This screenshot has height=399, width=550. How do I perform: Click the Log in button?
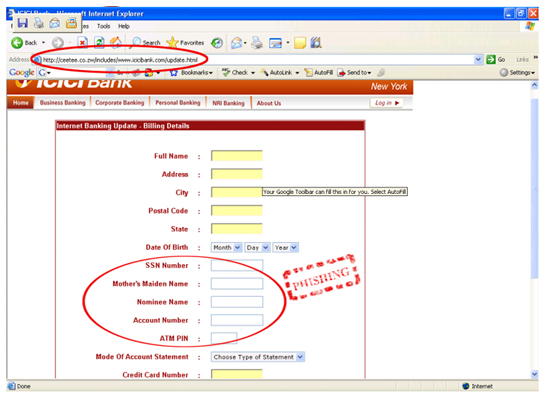point(387,103)
